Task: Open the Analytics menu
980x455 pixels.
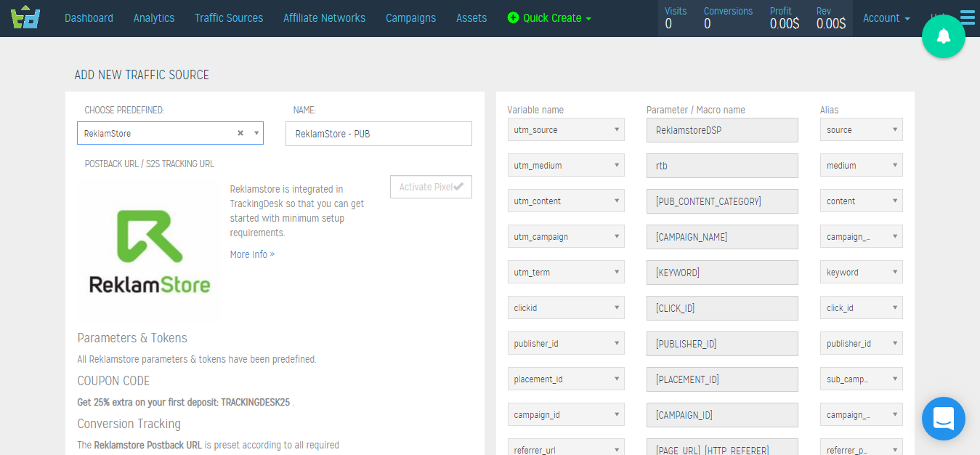Action: point(154,18)
